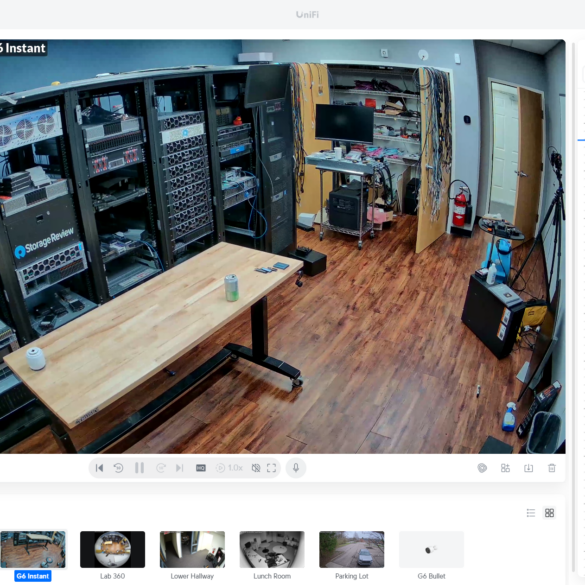Open the Parking Lot camera thumbnail

coord(351,550)
